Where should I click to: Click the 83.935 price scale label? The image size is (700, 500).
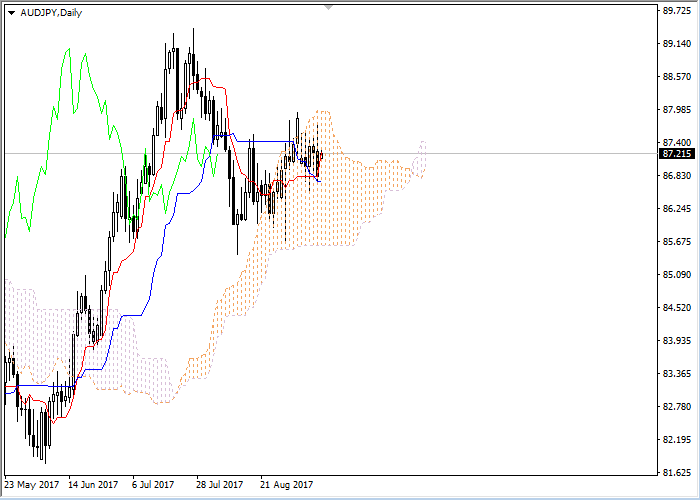[x=677, y=340]
